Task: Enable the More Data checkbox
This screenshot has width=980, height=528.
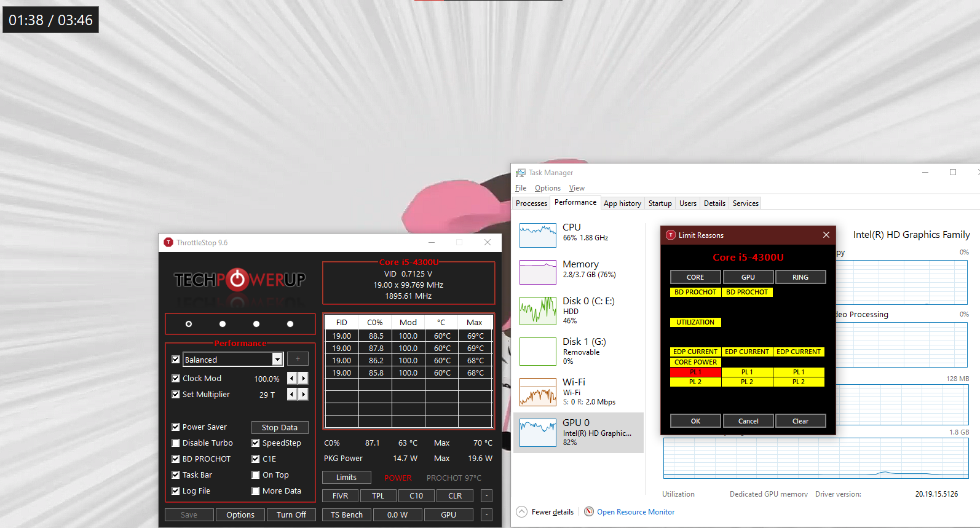Action: pos(256,491)
